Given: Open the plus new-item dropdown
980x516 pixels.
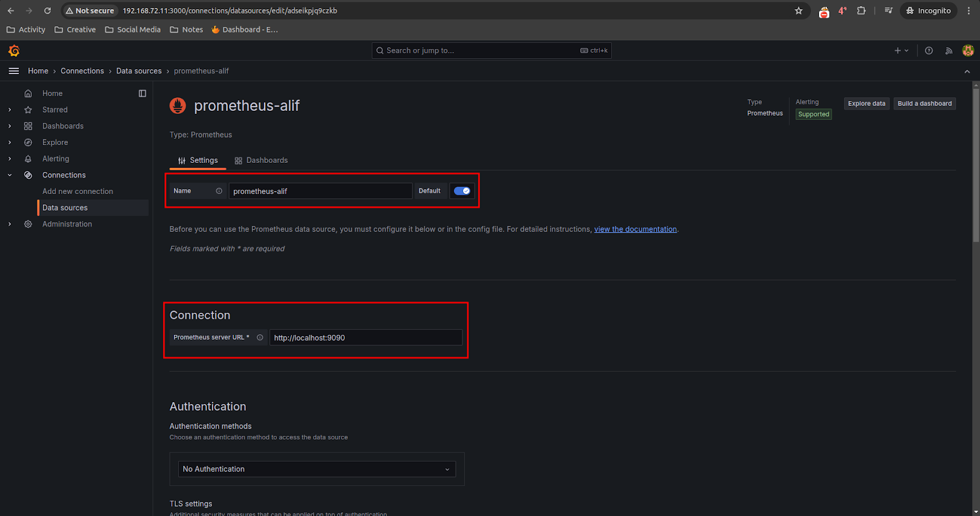Looking at the screenshot, I should pyautogui.click(x=901, y=51).
